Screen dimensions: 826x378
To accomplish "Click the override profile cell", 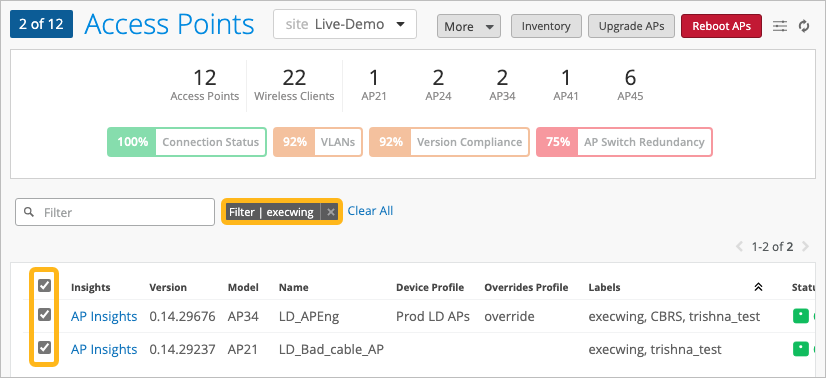I will pyautogui.click(x=509, y=316).
